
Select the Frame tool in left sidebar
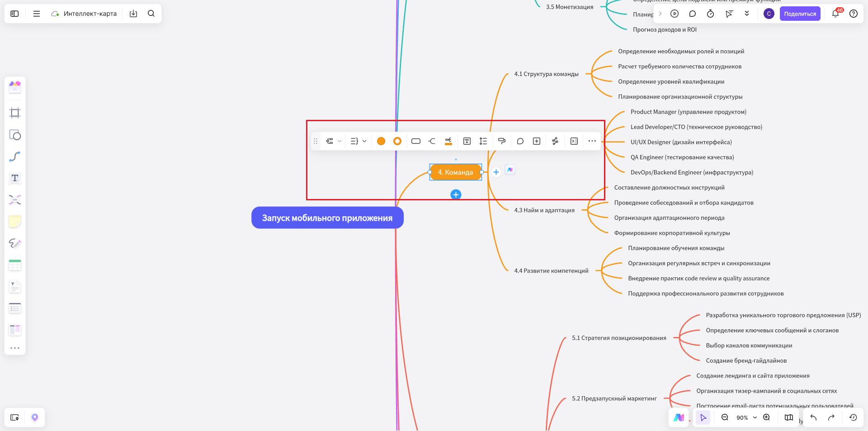(x=15, y=113)
